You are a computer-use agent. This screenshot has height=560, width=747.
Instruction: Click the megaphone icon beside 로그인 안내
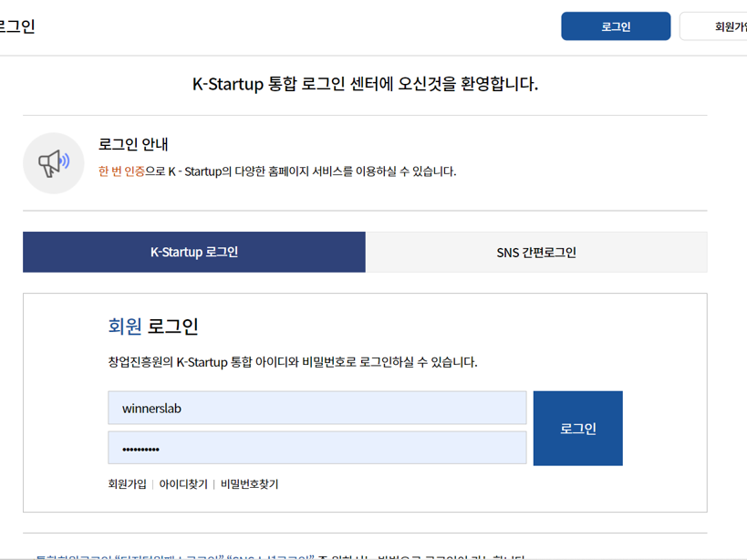54,163
